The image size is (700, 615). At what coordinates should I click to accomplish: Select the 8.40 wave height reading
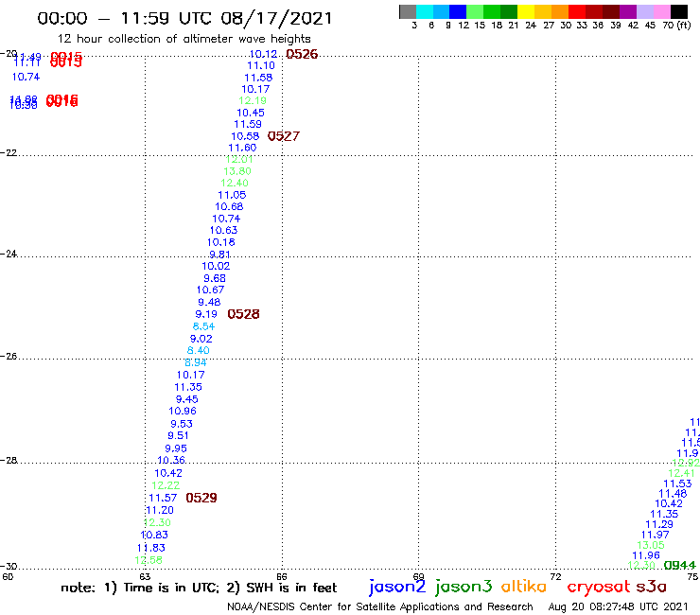tap(199, 351)
